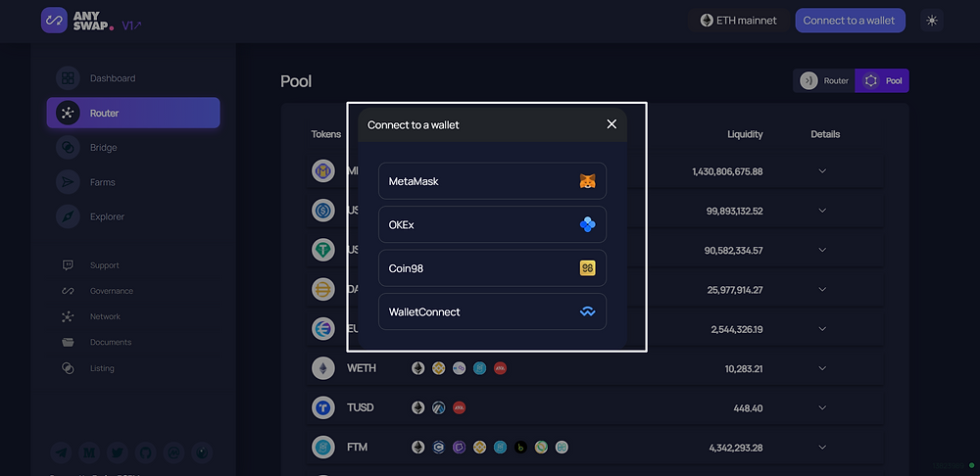This screenshot has height=476, width=980.
Task: Expand details for the FTM row
Action: tap(822, 448)
